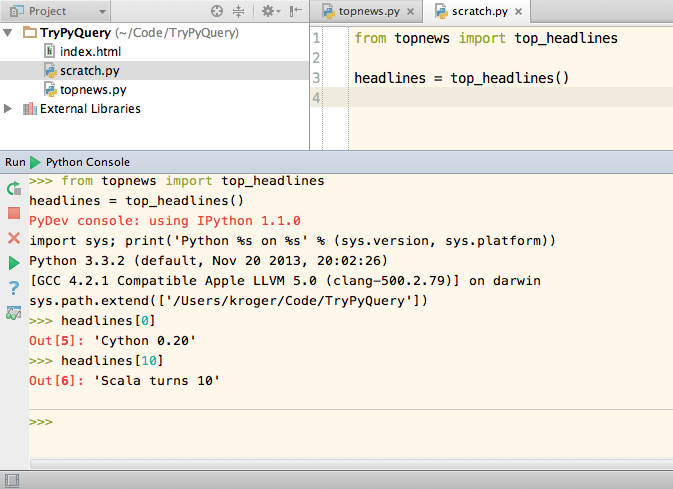Screen dimensions: 673x489
Task: Click the show variables glasses icon
Action: (x=14, y=313)
